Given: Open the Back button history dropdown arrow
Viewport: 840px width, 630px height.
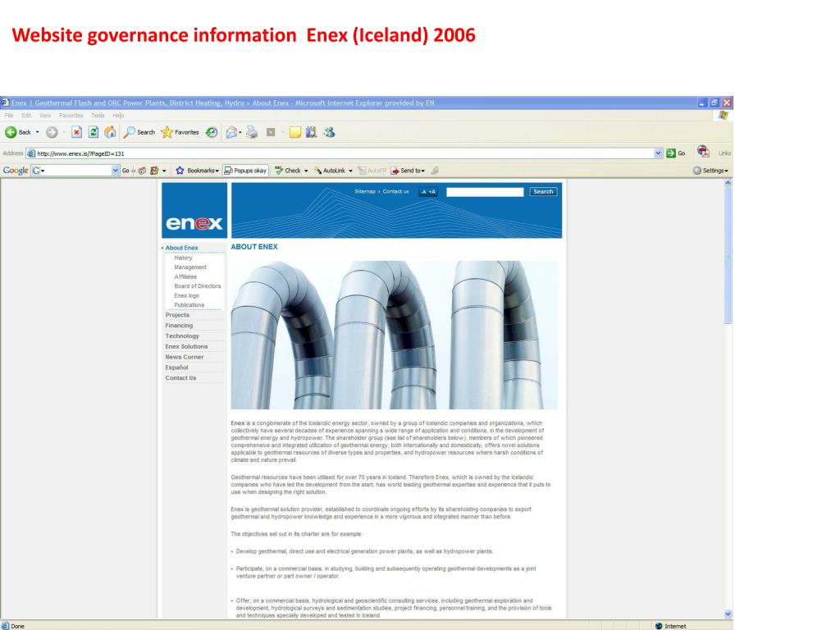Looking at the screenshot, I should (38, 132).
